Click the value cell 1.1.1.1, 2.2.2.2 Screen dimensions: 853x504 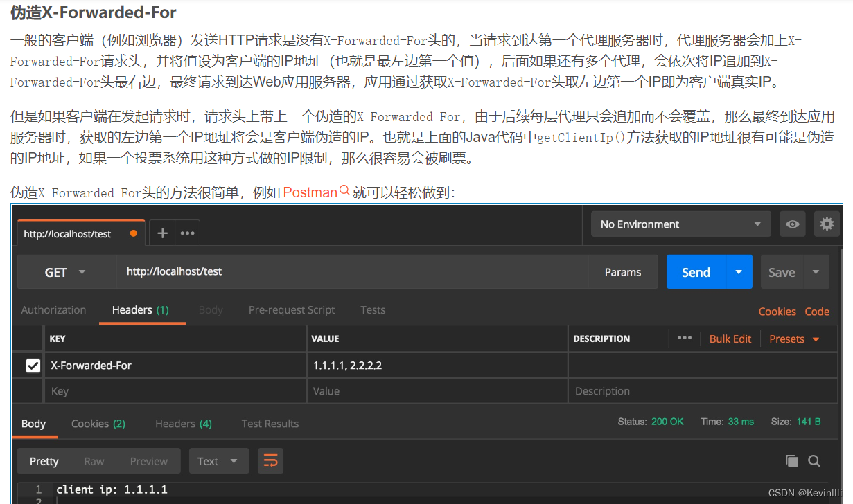[x=437, y=365]
